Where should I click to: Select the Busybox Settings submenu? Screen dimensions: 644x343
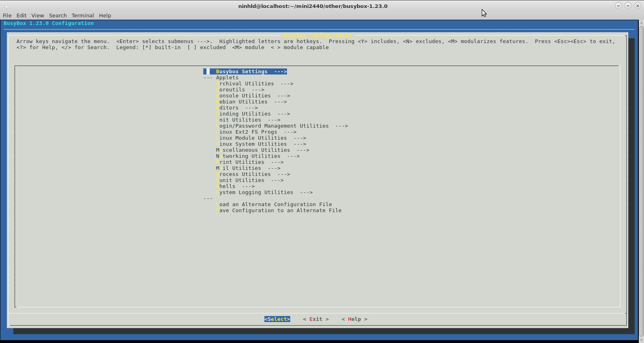[245, 72]
